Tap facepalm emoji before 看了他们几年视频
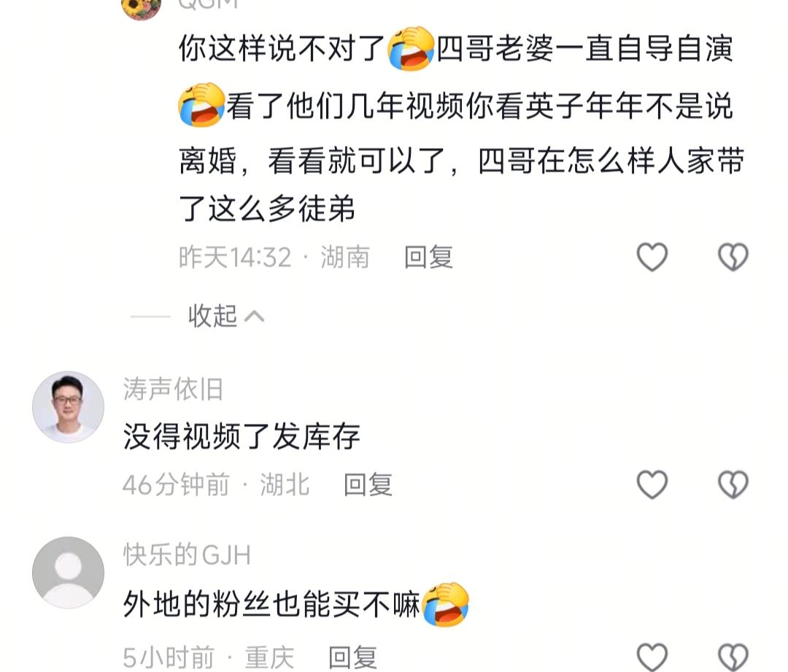This screenshot has height=672, width=788. 201,104
